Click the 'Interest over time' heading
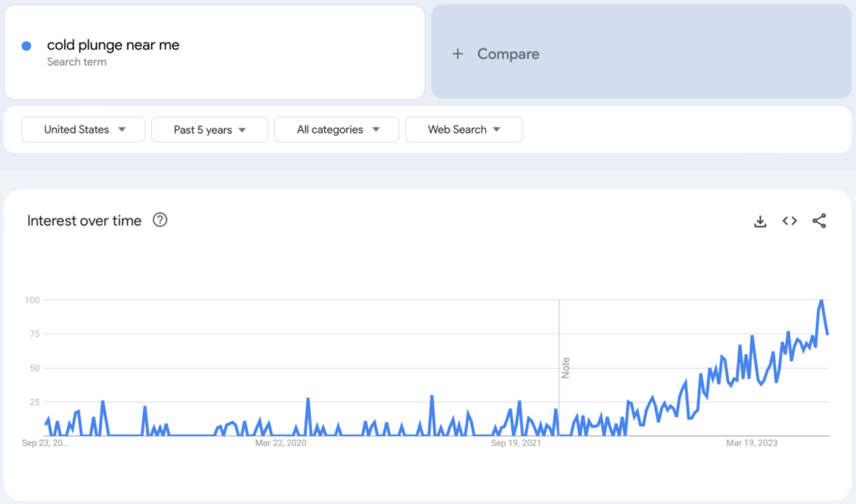This screenshot has height=504, width=856. click(84, 221)
